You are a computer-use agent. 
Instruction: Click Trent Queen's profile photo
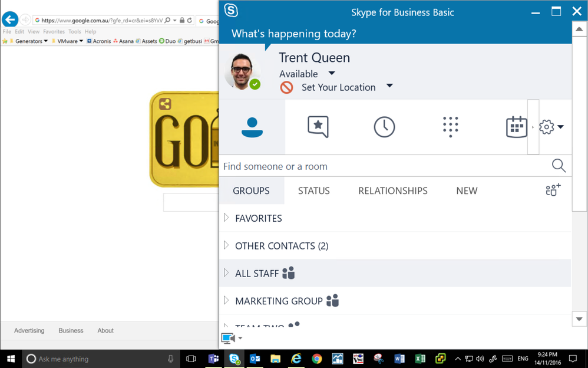[x=243, y=71]
